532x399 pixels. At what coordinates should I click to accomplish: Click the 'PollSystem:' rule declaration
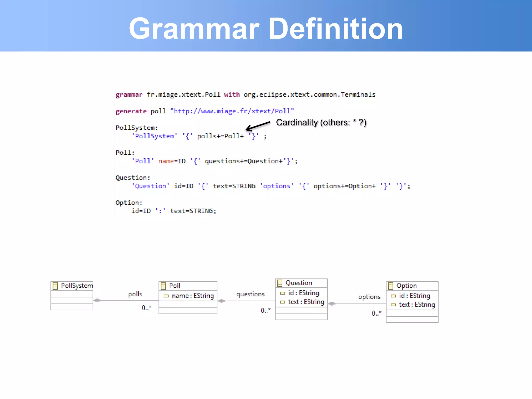point(137,128)
